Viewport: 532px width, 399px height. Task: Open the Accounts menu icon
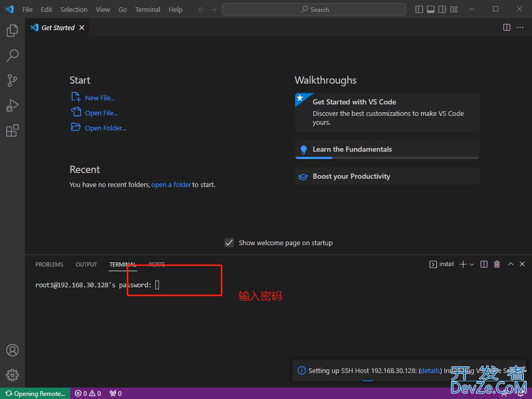12,350
